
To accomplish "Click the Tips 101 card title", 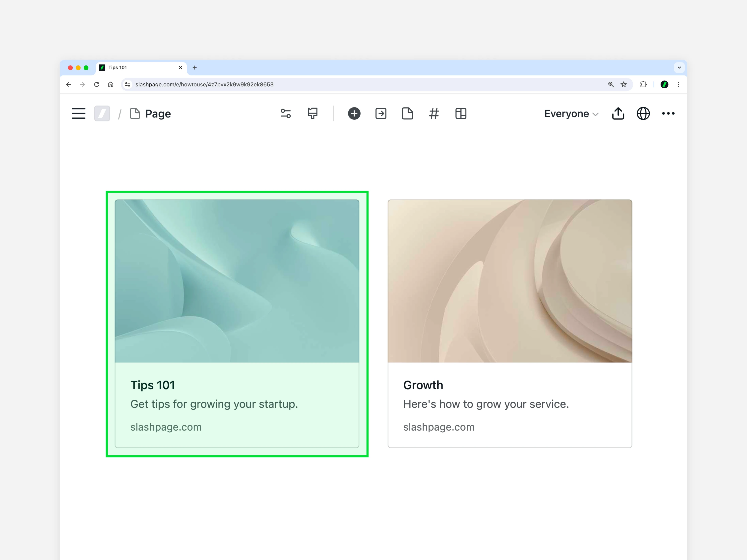I will tap(153, 385).
